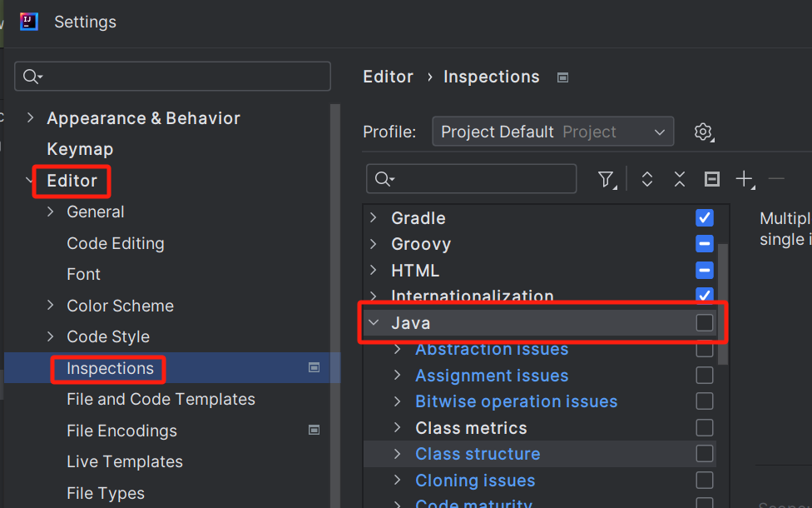
Task: Click the add inspection plus icon
Action: [x=744, y=179]
